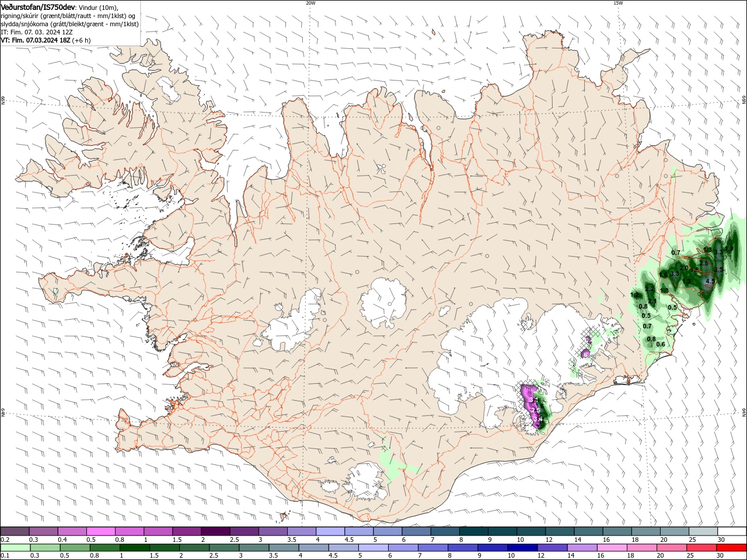Pick the bright pink upper legend swatch at 0.5
Viewport: 747px width, 560px height.
click(101, 531)
